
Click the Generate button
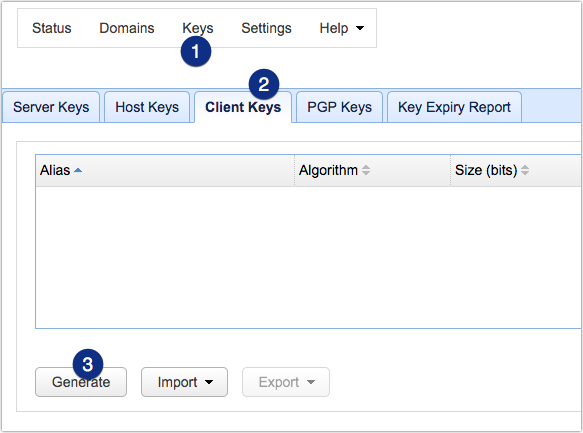click(81, 382)
